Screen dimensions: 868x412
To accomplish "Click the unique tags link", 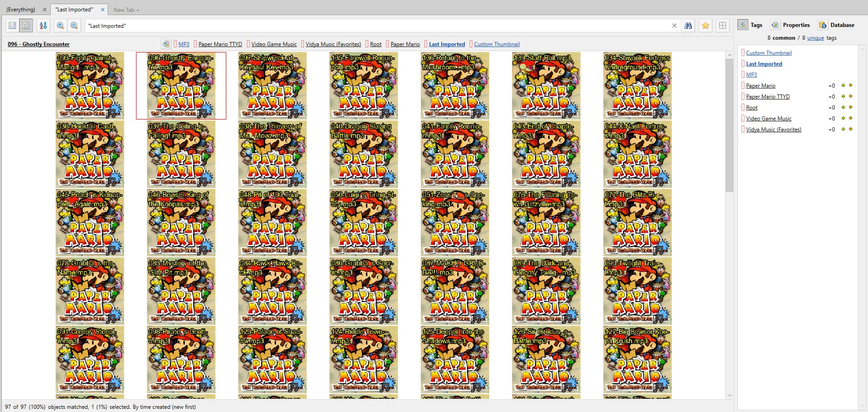I will click(816, 38).
